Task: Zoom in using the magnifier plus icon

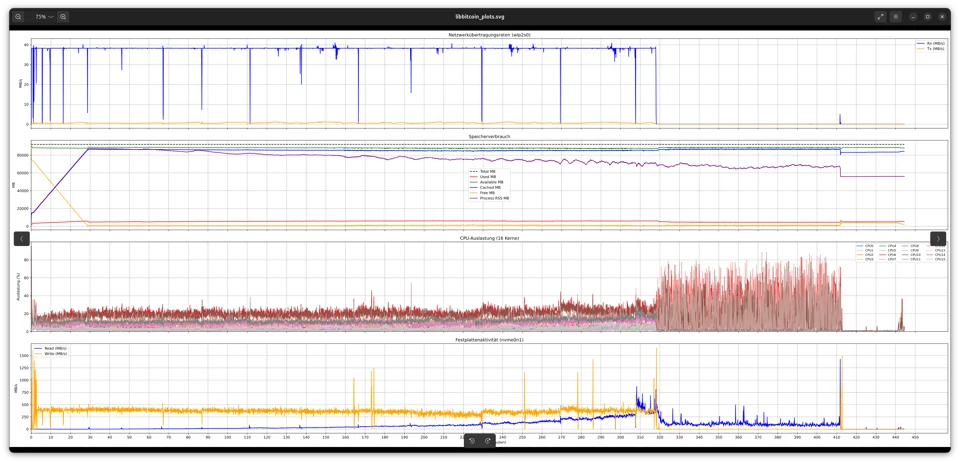Action: (x=62, y=17)
